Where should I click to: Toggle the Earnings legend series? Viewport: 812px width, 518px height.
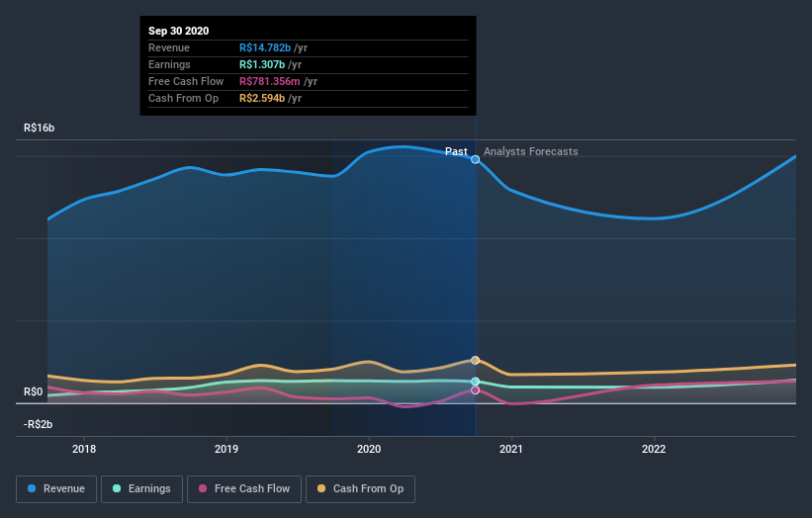(x=141, y=489)
